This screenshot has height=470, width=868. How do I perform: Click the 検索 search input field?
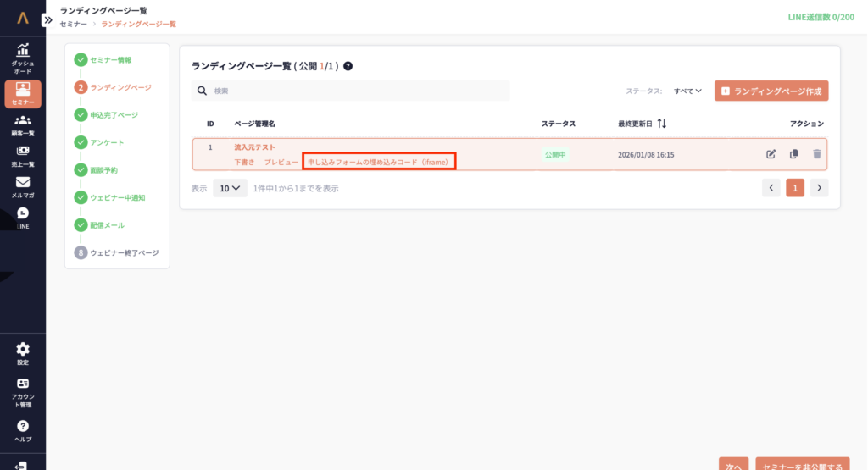coord(356,91)
